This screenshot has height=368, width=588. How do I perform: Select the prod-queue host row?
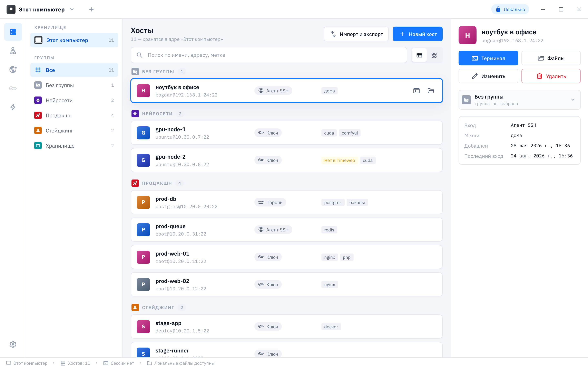click(x=286, y=230)
